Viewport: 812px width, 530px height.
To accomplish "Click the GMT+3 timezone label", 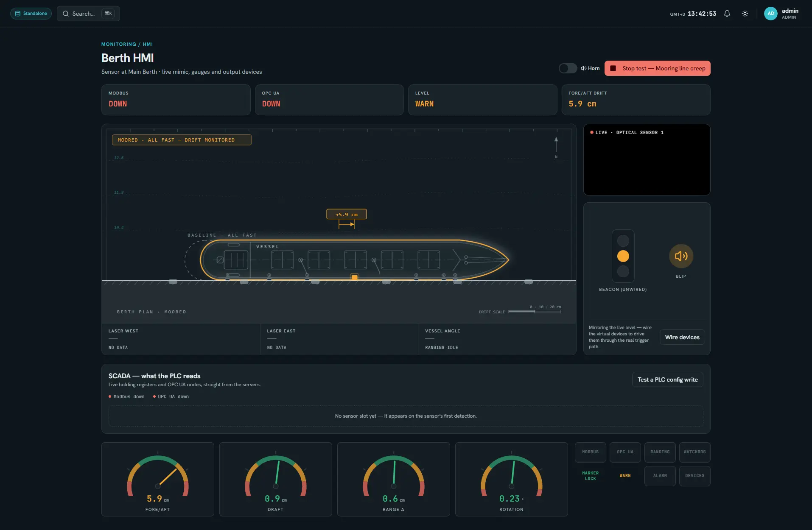I will pos(678,14).
